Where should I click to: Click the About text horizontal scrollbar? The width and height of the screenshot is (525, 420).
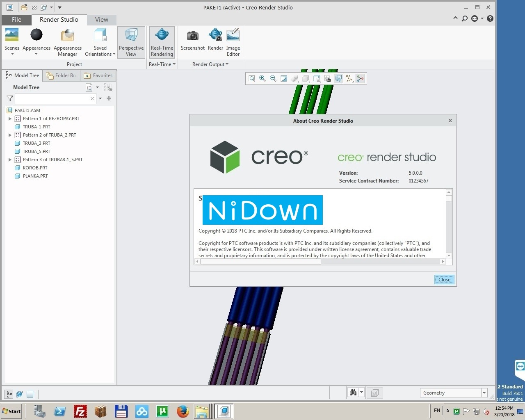(x=320, y=262)
